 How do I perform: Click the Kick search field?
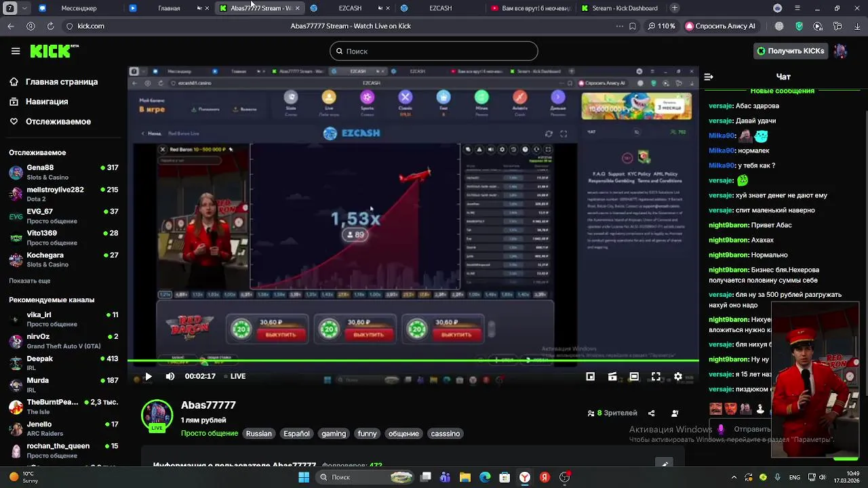point(434,51)
